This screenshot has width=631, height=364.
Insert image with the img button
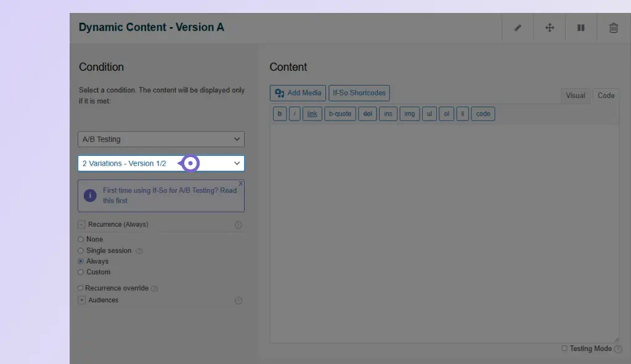[x=410, y=114]
